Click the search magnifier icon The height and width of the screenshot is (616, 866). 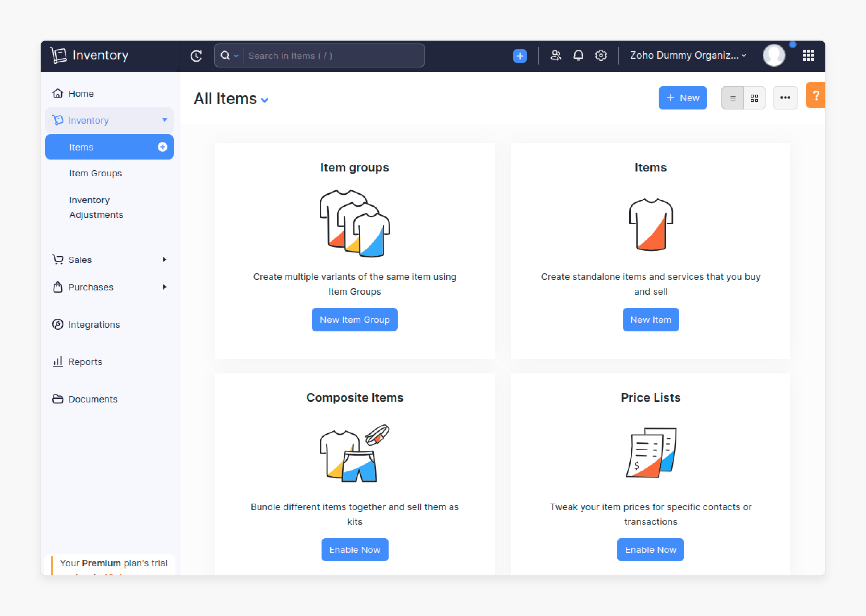point(225,55)
